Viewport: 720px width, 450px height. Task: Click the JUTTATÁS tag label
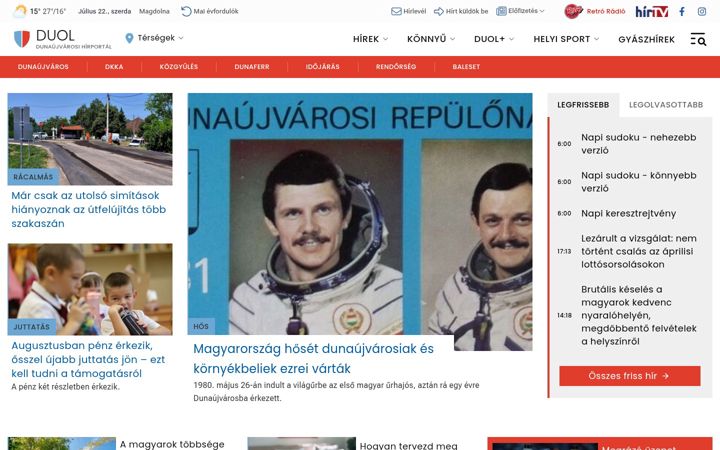(32, 327)
